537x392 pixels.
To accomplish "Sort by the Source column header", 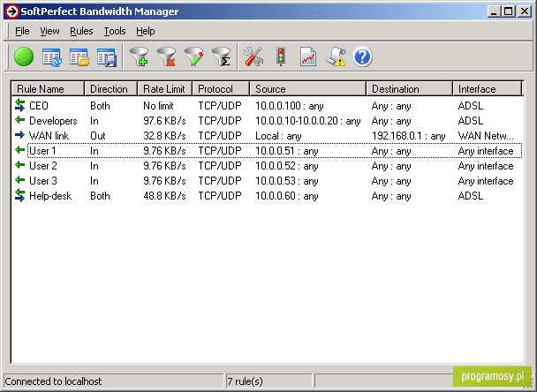I will [x=308, y=88].
